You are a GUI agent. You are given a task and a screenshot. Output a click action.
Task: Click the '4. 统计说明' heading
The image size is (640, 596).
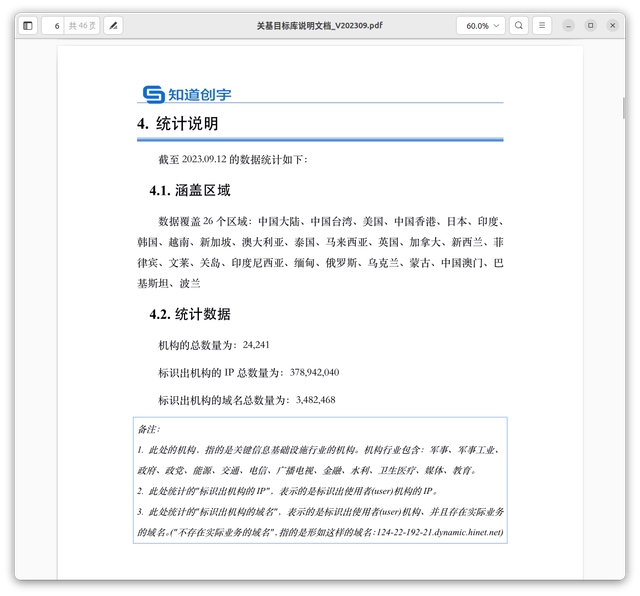[x=178, y=124]
